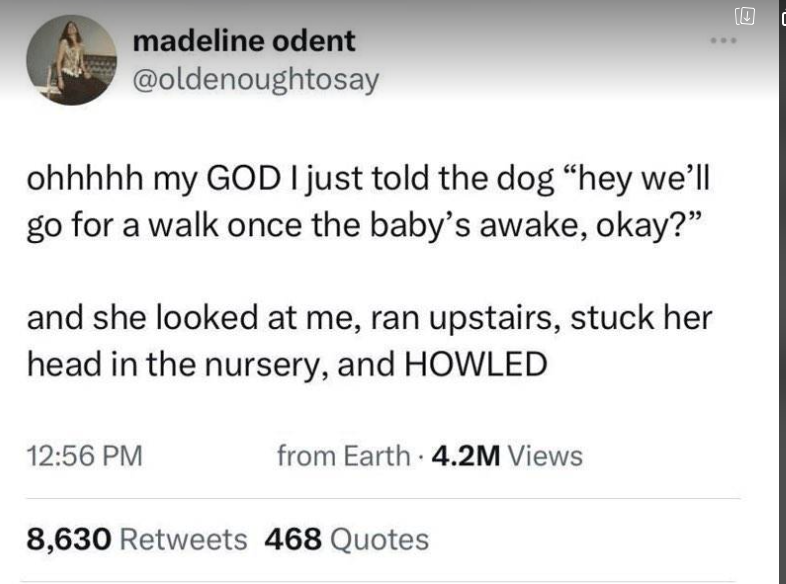The width and height of the screenshot is (786, 584).
Task: Visit the @oldenoughtosay handle link
Action: (255, 78)
